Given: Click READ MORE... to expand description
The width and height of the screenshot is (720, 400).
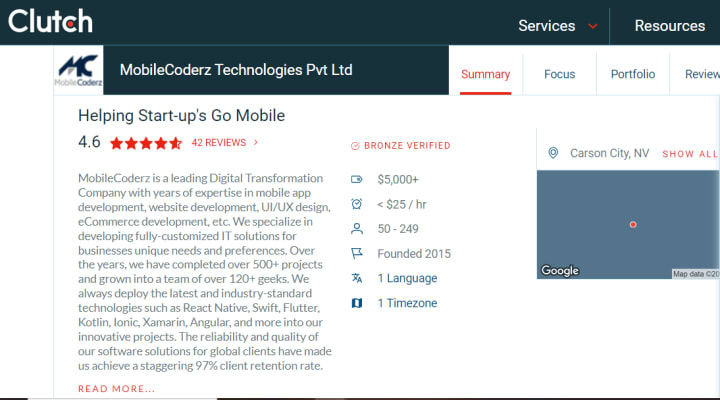Looking at the screenshot, I should pos(116,389).
